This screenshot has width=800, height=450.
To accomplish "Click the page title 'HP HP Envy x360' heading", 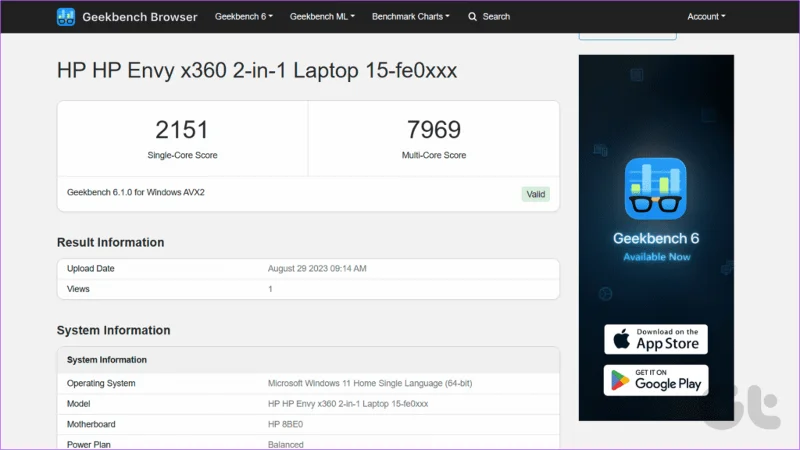I will [257, 70].
